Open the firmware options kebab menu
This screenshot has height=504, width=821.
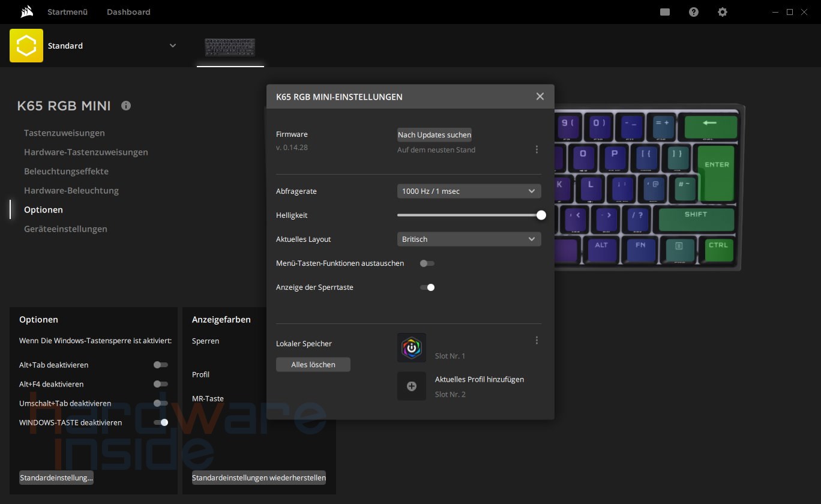[537, 149]
